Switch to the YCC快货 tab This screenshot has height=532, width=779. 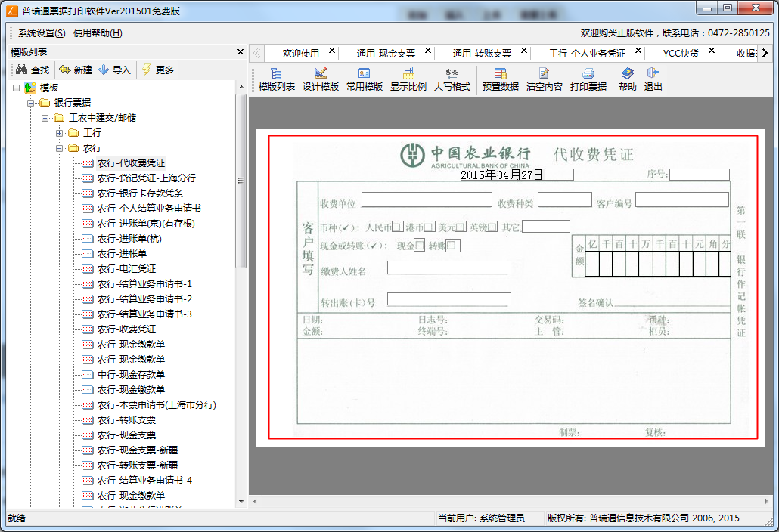coord(681,53)
